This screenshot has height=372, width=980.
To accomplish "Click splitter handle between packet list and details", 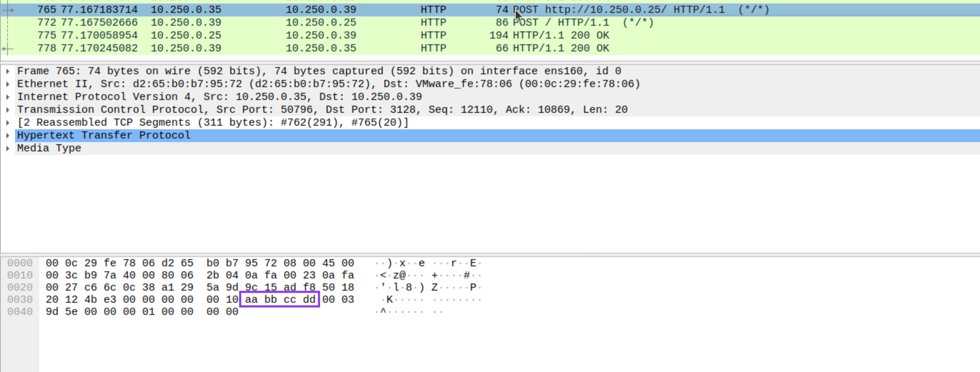I will [592, 62].
